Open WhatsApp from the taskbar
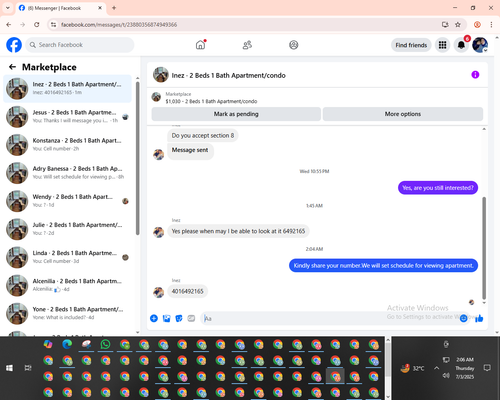Image resolution: width=500 pixels, height=400 pixels. point(105,344)
